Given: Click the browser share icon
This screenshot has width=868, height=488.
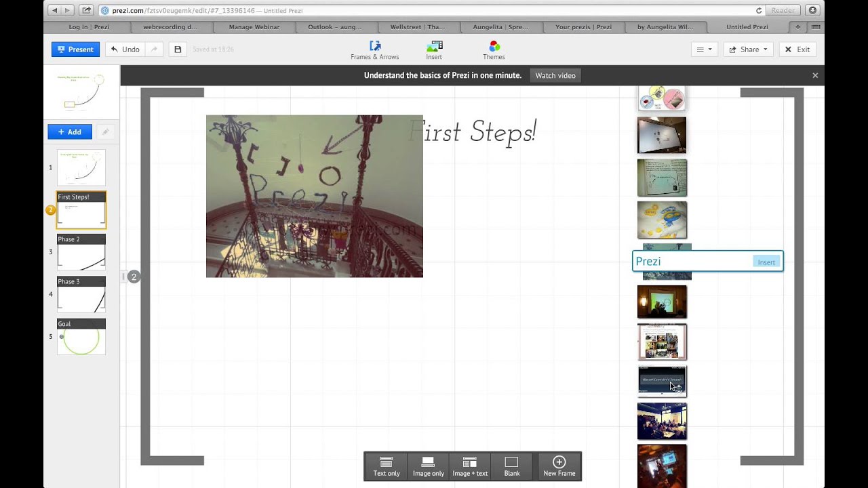Looking at the screenshot, I should [87, 10].
